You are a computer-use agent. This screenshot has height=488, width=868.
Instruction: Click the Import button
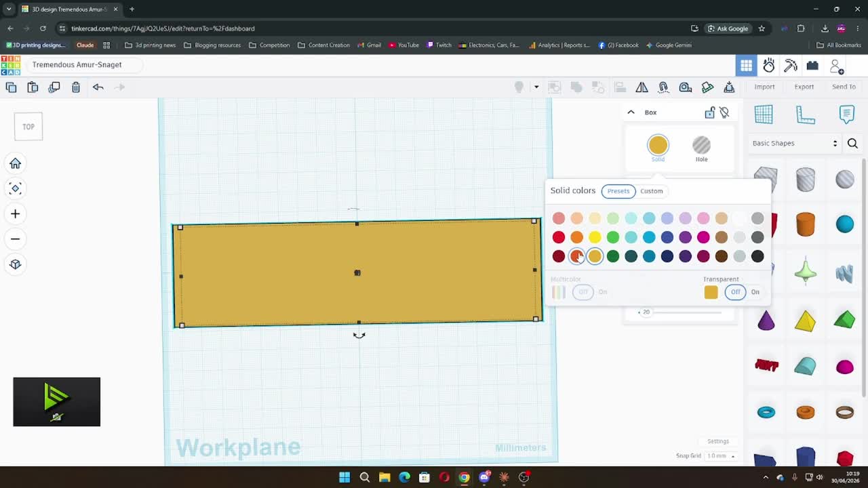point(764,87)
